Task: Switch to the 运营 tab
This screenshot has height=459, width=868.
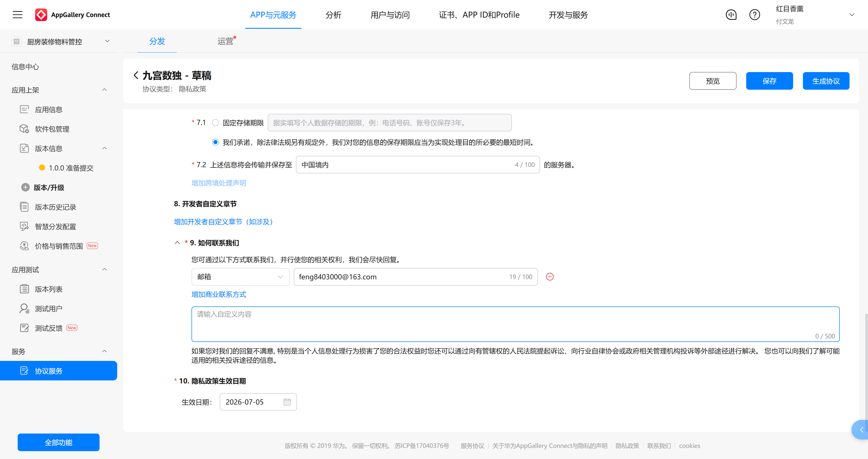Action: point(225,41)
